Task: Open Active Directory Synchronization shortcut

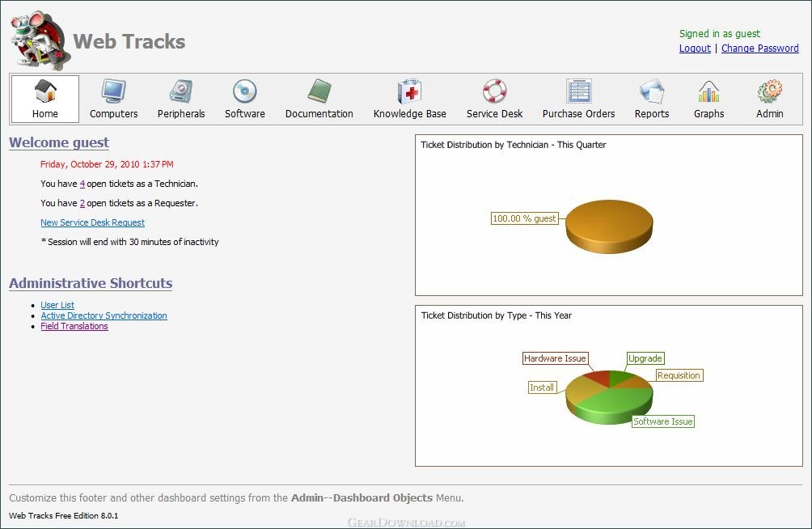Action: [x=104, y=315]
